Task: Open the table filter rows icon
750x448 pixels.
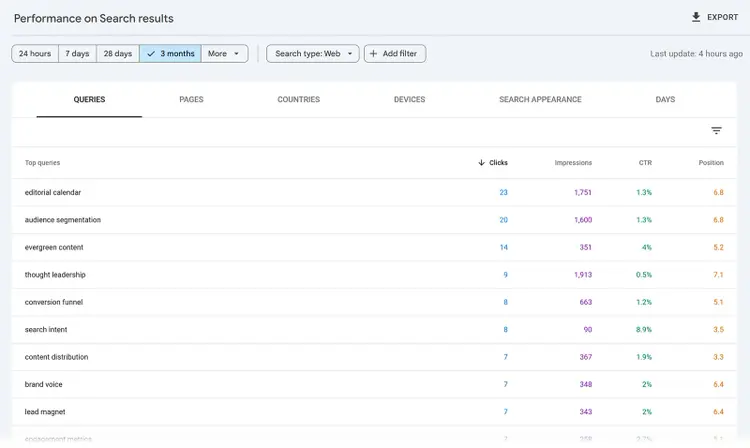Action: tap(716, 131)
